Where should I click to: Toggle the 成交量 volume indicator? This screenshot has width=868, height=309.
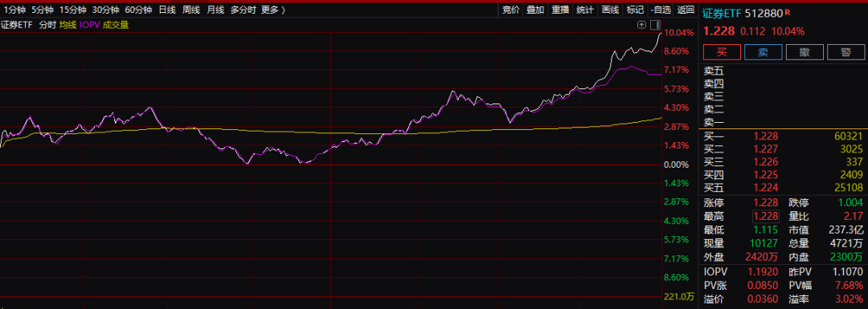116,25
